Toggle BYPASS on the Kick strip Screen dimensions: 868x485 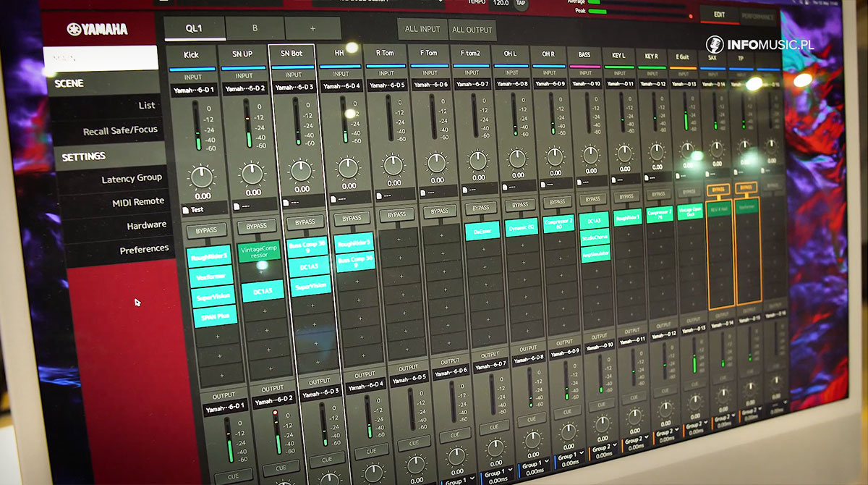(x=206, y=231)
